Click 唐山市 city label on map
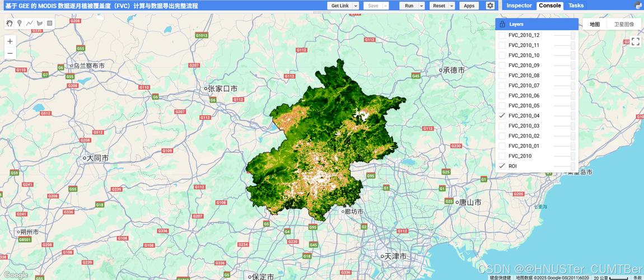Screen dimensions: 644x280 (x=470, y=202)
